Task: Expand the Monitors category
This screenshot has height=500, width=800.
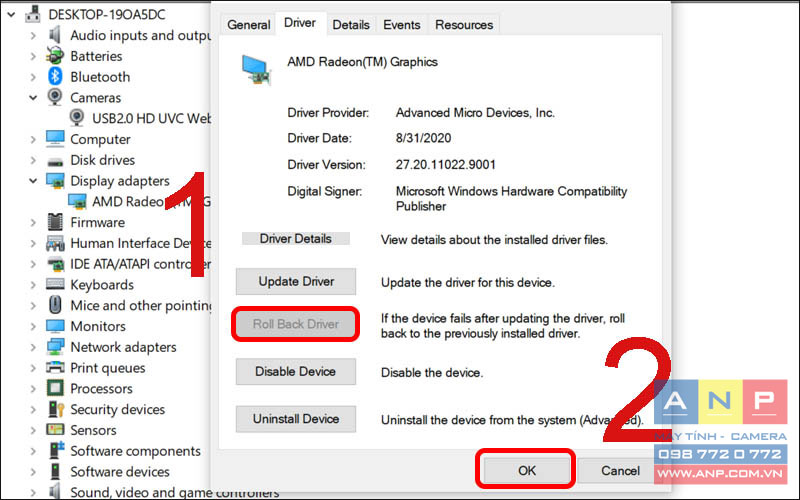Action: click(x=33, y=326)
